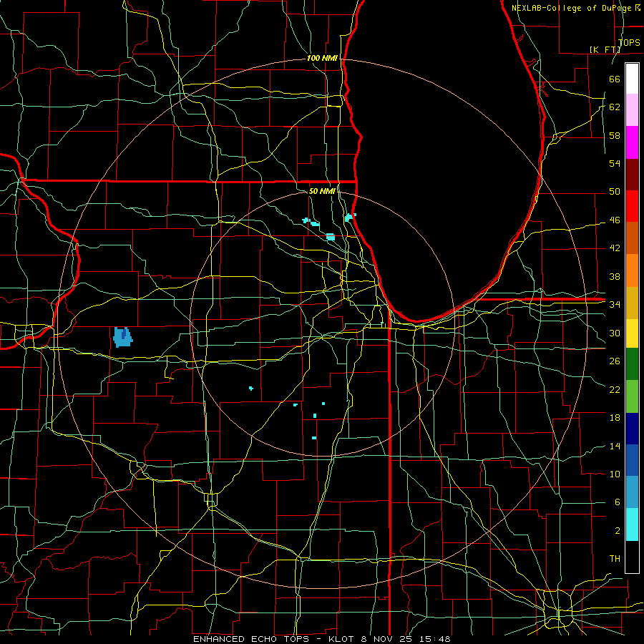Click the magenta legend swatch
Viewport: 644px width, 644px height.
pyautogui.click(x=632, y=142)
